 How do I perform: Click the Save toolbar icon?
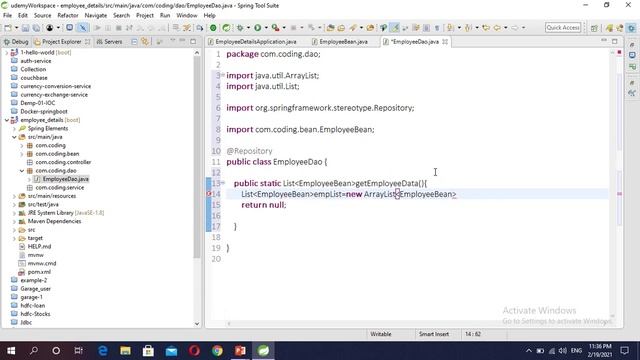(x=25, y=28)
